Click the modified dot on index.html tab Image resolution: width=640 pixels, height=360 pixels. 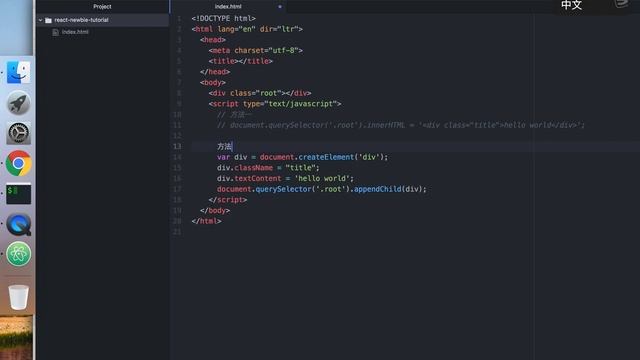tap(280, 7)
